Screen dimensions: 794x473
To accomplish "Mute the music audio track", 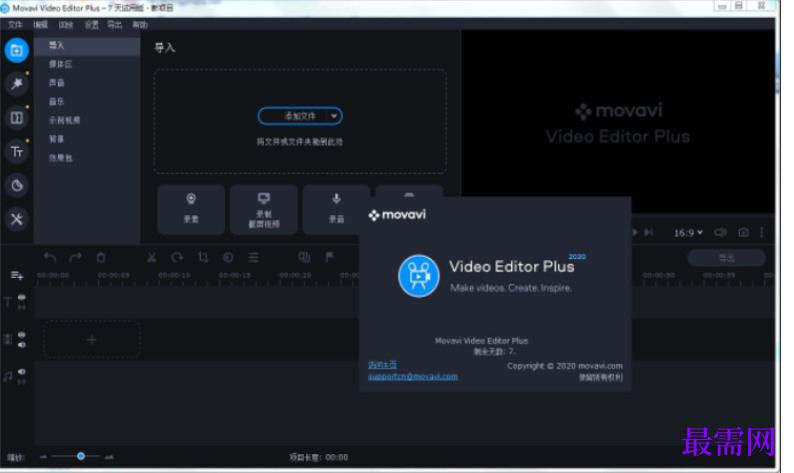I will click(22, 372).
